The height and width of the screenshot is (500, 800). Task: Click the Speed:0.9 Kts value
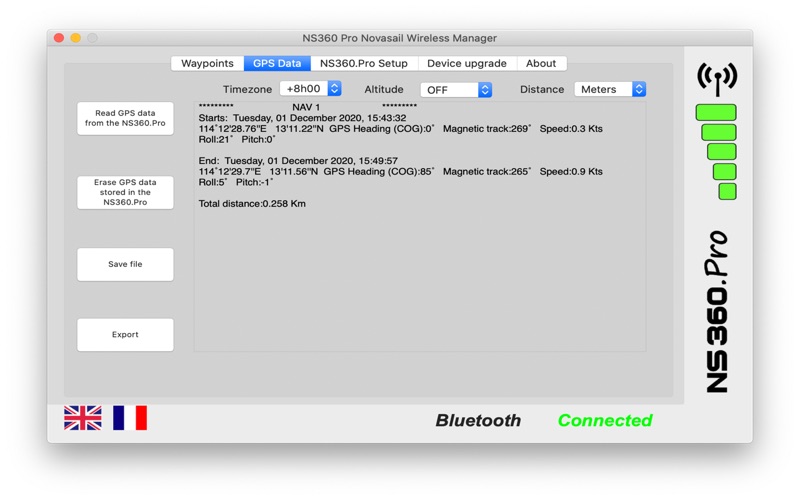point(571,171)
